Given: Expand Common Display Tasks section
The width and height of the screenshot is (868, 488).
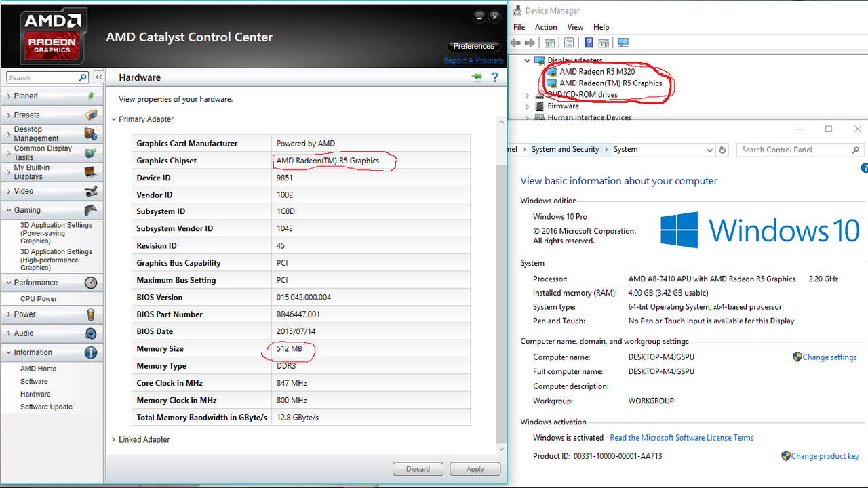Looking at the screenshot, I should pos(9,152).
